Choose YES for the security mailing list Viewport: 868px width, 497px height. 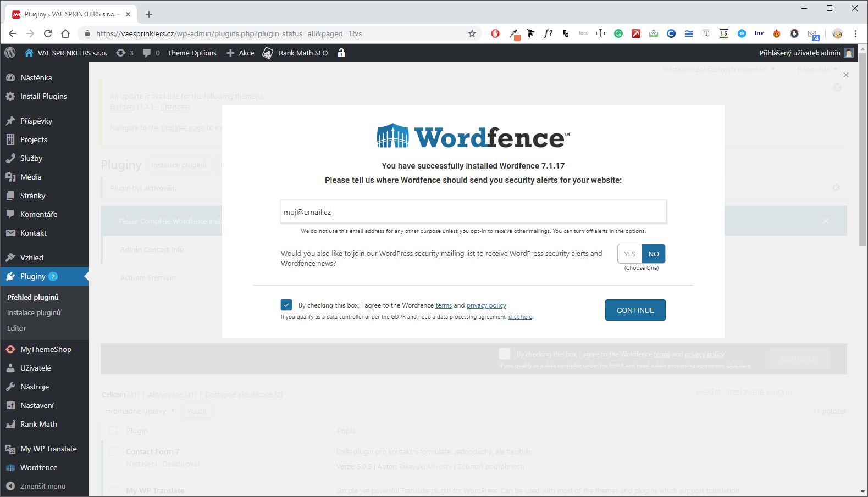[x=630, y=254]
